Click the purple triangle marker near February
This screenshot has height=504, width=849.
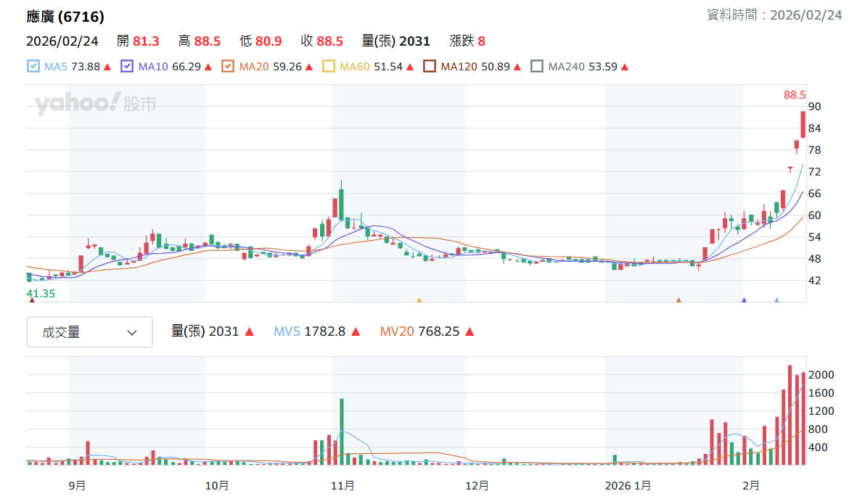(744, 299)
